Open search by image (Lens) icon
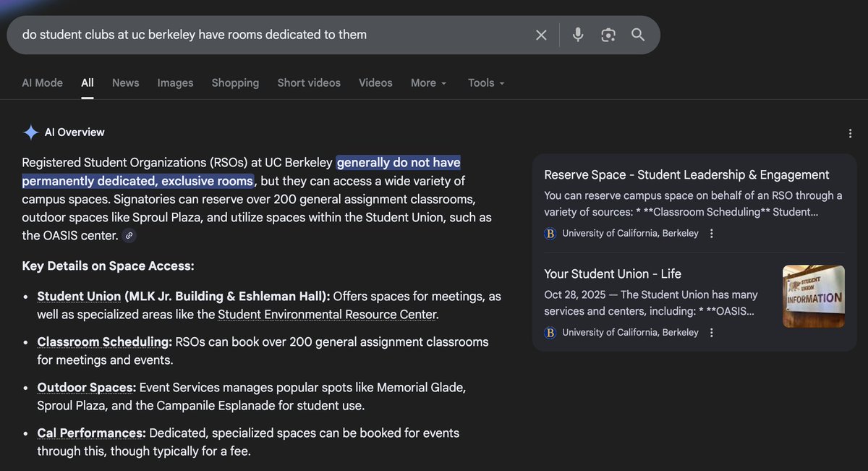 pyautogui.click(x=608, y=35)
